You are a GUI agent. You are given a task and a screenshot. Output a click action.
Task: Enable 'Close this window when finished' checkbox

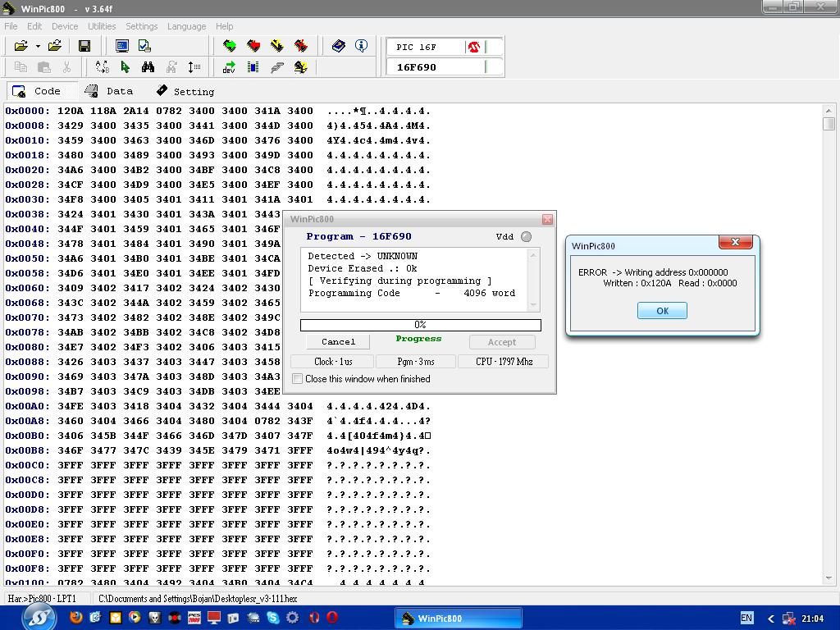coord(298,379)
